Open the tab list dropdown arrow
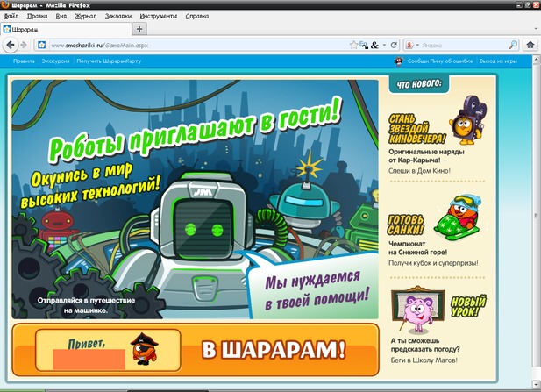 (536, 29)
